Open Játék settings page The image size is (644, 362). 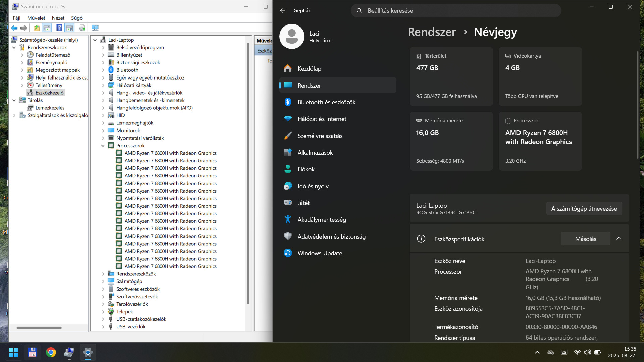point(338,203)
